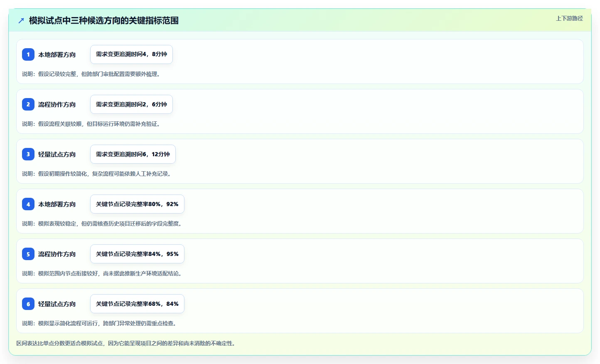
Task: Click 流程协作方向 label in row 5
Action: (57, 254)
